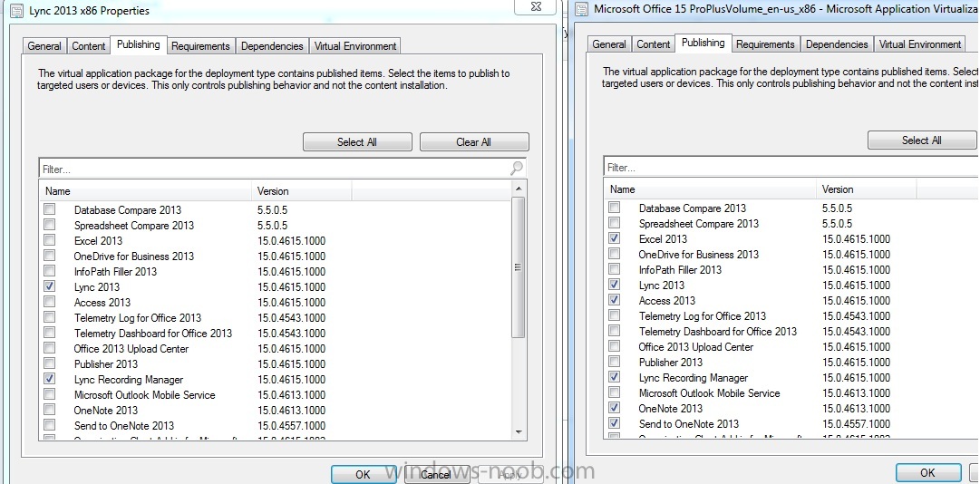Check InfoPath Filler 2013 in Lync window

[49, 271]
